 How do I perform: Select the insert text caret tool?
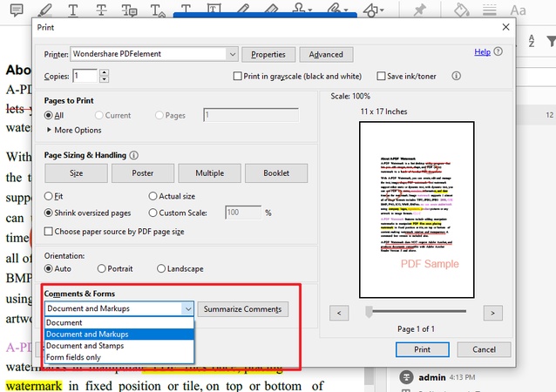[158, 10]
